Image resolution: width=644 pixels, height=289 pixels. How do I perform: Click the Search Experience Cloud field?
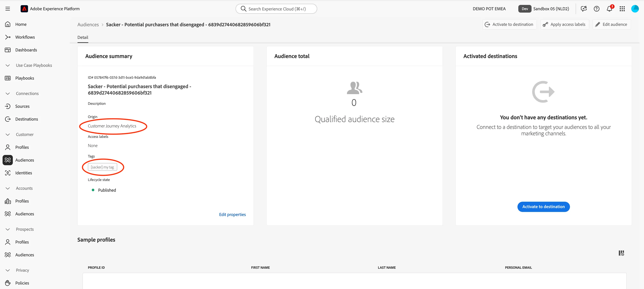[276, 9]
